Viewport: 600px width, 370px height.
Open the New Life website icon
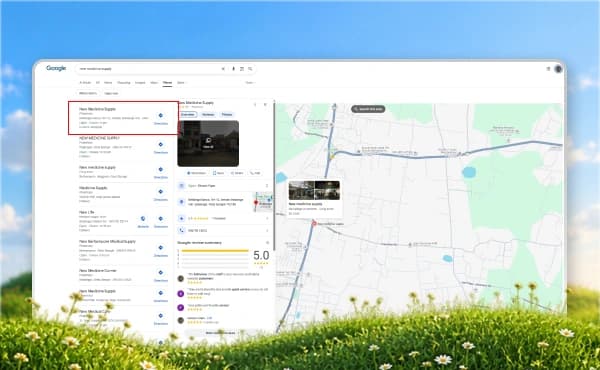143,221
